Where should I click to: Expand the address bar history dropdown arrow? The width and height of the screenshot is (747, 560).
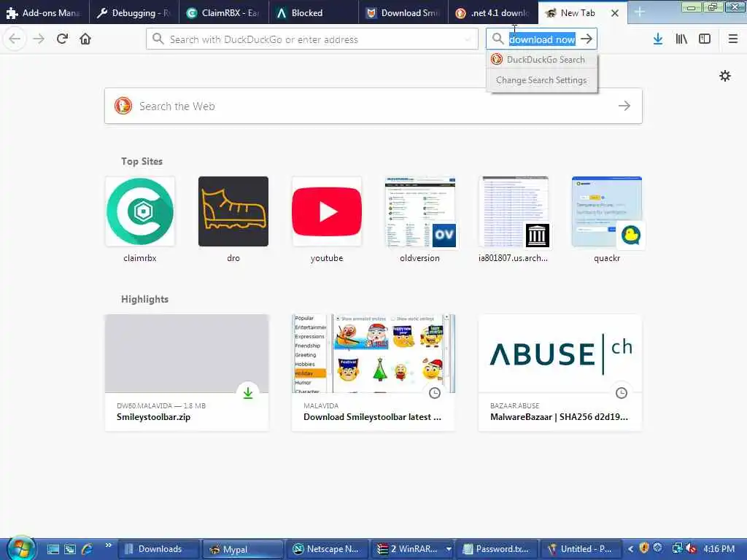[x=468, y=39]
